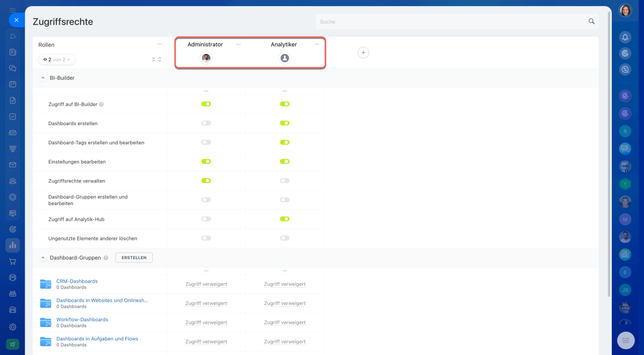
Task: Click the Administrator role name header
Action: click(205, 44)
